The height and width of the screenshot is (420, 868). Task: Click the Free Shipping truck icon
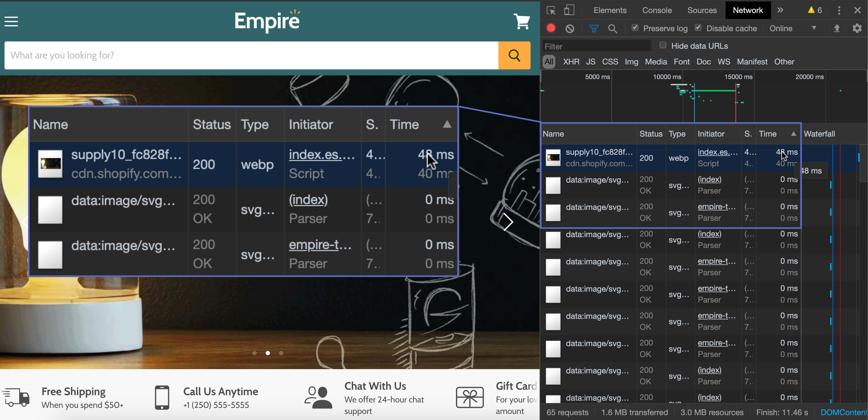[16, 397]
